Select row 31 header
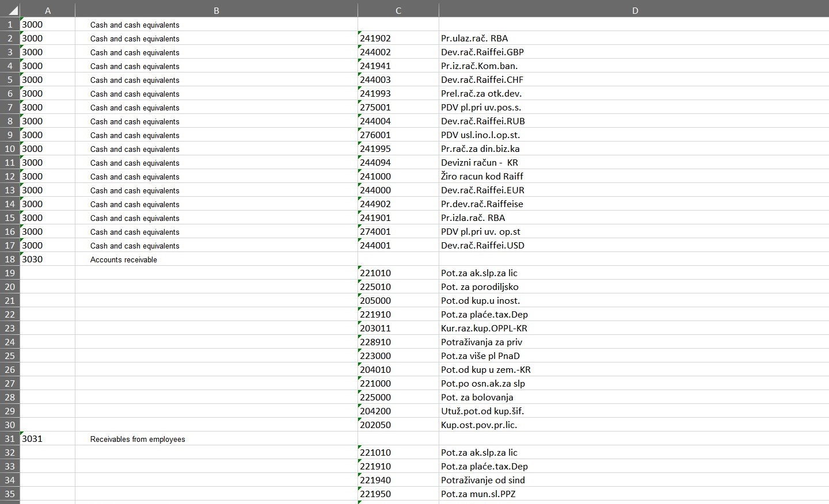 [x=10, y=438]
